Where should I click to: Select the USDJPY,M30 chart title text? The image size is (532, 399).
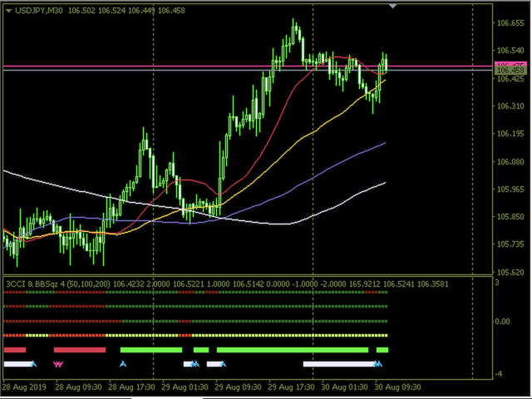[39, 11]
